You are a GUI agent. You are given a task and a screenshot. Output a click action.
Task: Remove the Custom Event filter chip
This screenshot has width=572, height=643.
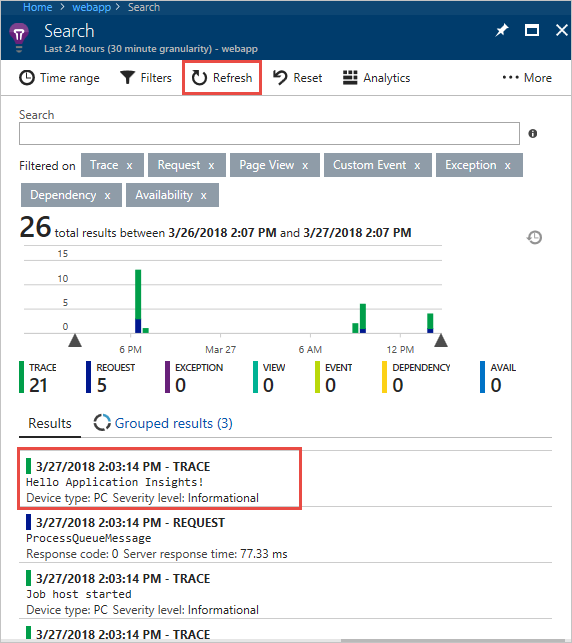(x=417, y=166)
